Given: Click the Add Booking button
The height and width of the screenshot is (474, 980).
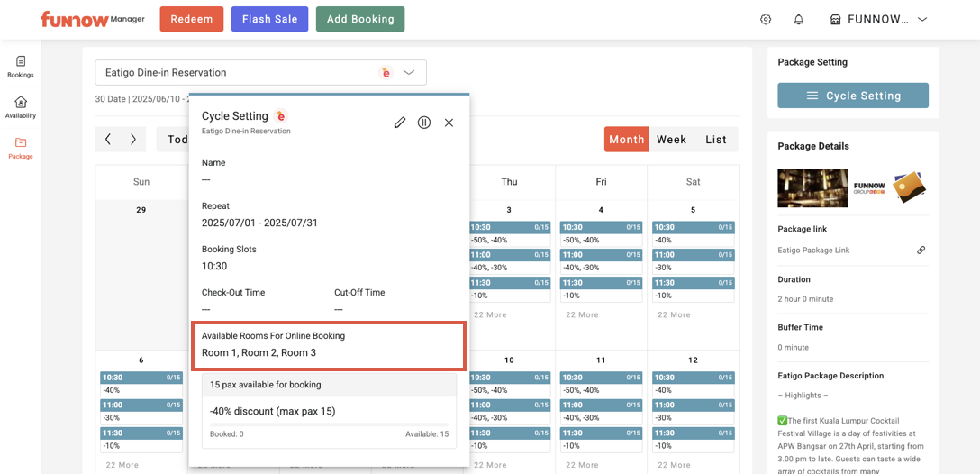Looking at the screenshot, I should tap(360, 20).
